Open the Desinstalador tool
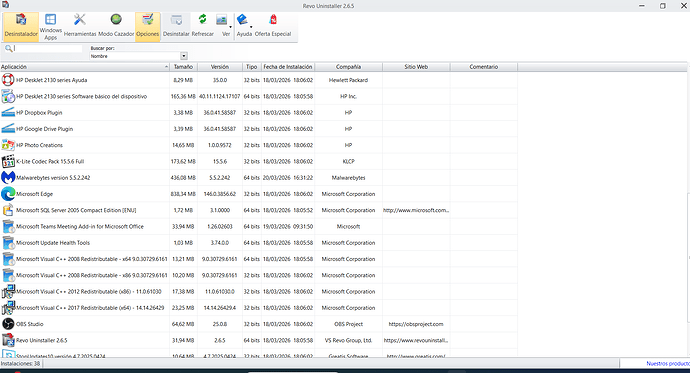This screenshot has height=373, width=690. click(21, 26)
